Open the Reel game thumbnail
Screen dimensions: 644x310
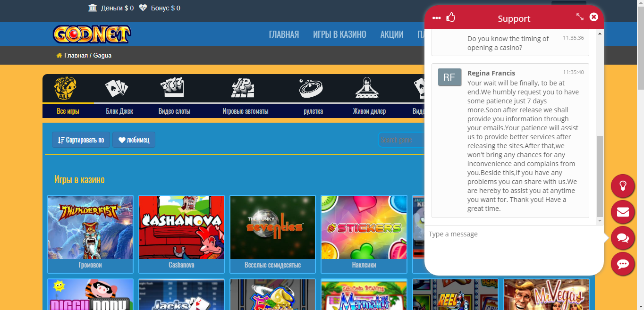click(455, 294)
